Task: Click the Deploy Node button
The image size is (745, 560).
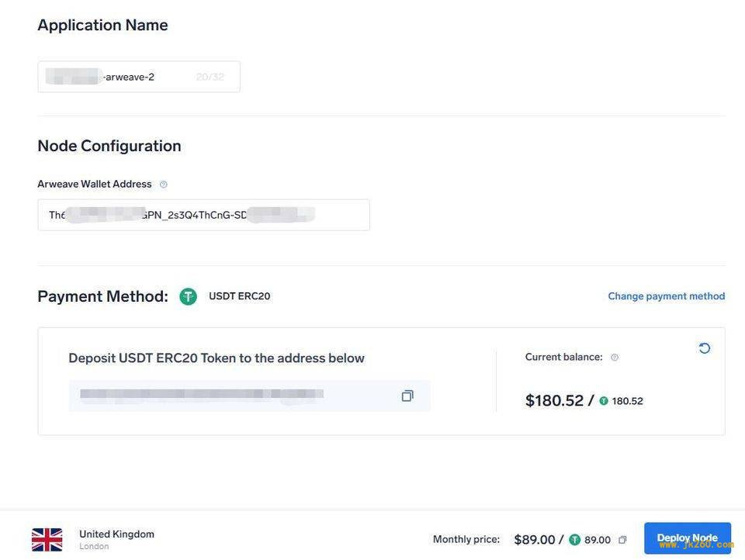Action: pos(688,538)
